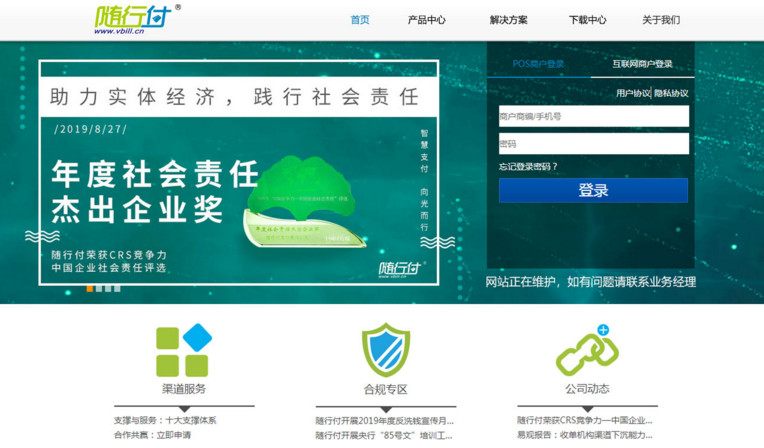Open the 产品中心 navigation menu

427,20
